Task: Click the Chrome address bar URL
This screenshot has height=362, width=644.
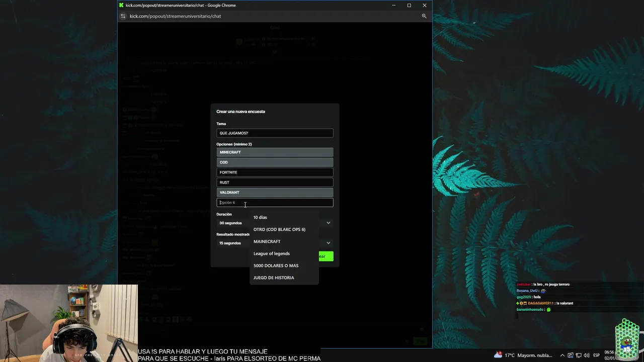Action: 175,16
